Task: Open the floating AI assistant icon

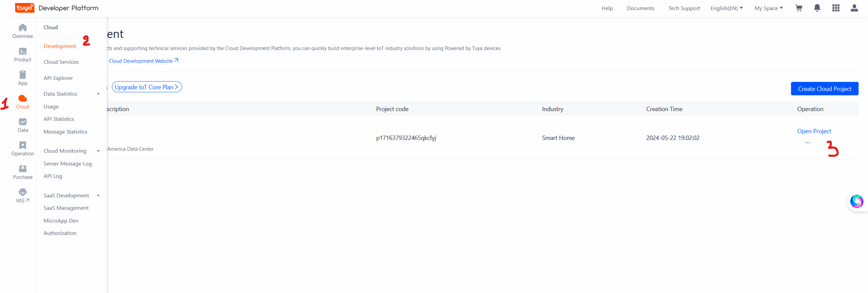Action: pos(856,201)
